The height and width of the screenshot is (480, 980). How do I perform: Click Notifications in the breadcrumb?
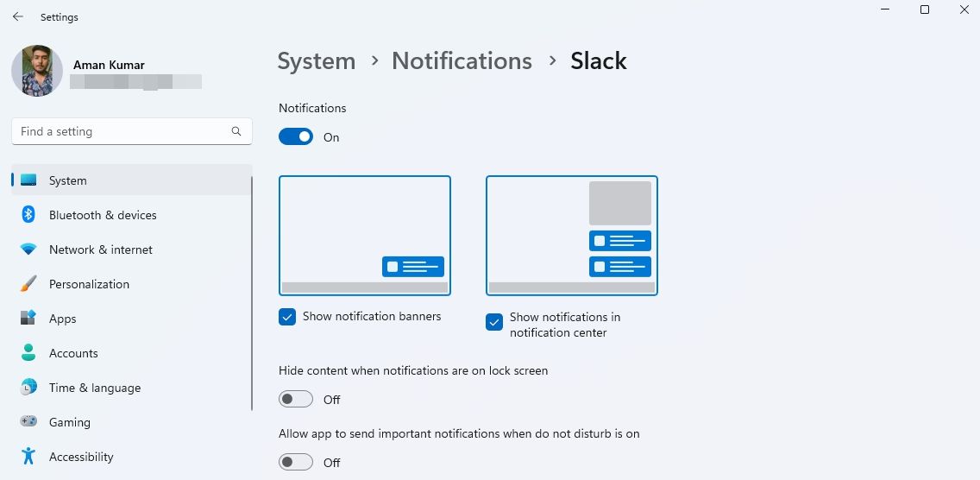(x=462, y=61)
